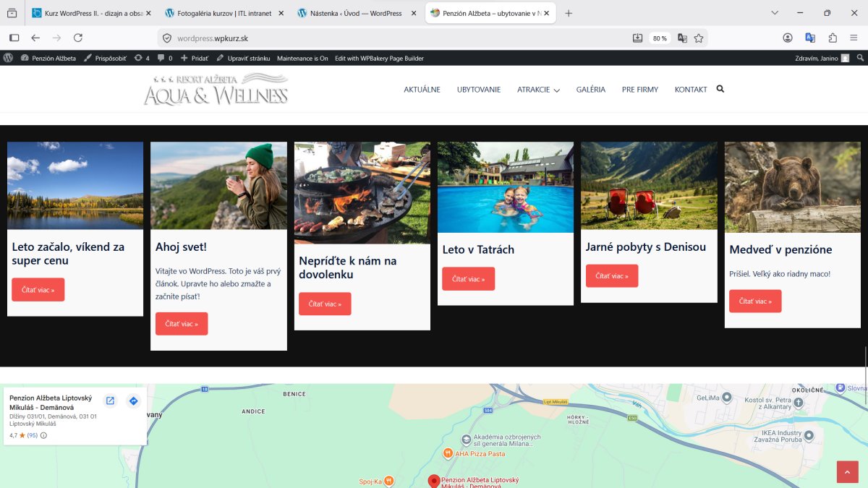The height and width of the screenshot is (488, 868).
Task: Open Penzión Alžbeta dashboard link in admin bar
Action: [48, 58]
